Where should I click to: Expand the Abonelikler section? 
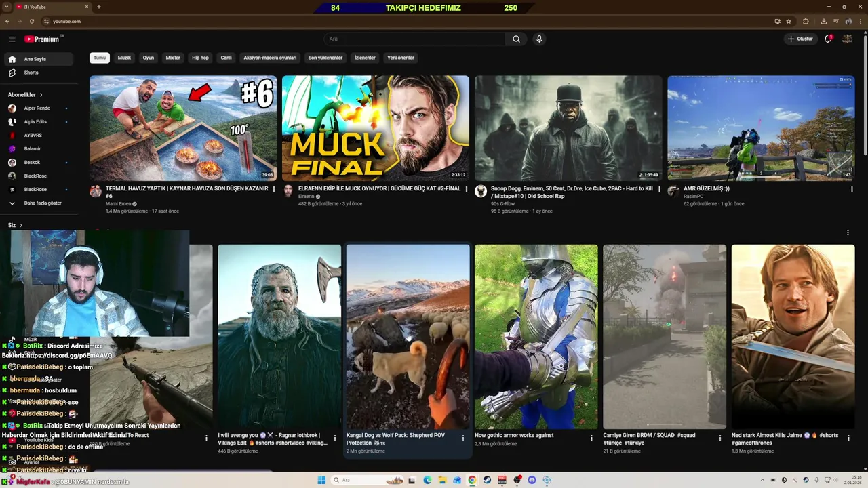26,95
